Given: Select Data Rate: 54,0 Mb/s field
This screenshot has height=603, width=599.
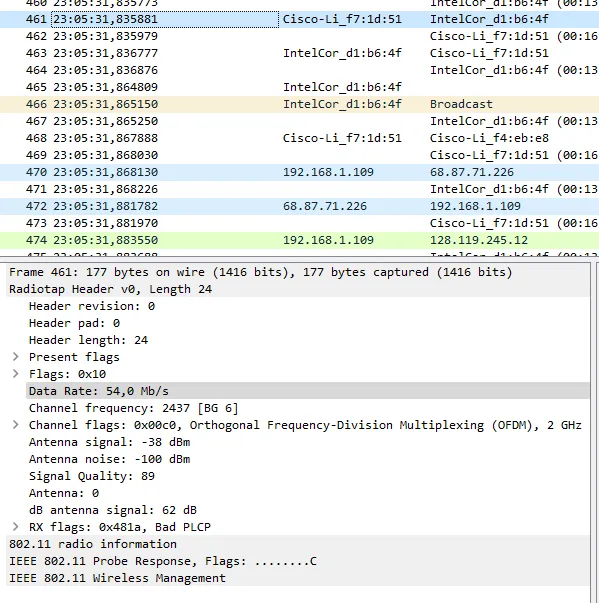Looking at the screenshot, I should tap(308, 391).
